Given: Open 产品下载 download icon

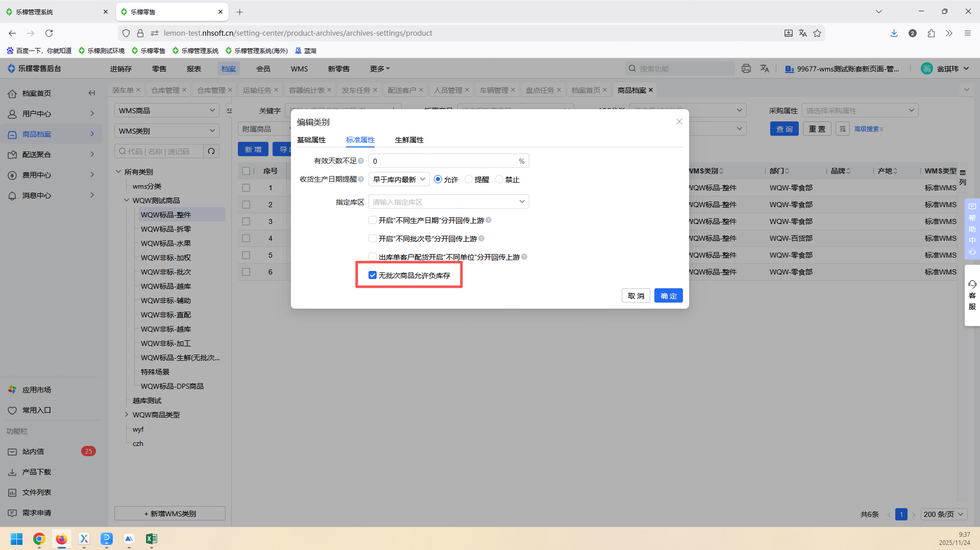Looking at the screenshot, I should click(x=12, y=472).
